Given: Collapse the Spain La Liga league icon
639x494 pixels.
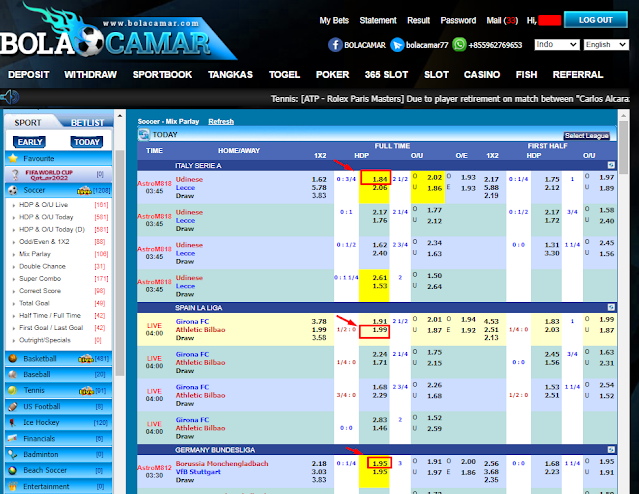Looking at the screenshot, I should tap(611, 307).
